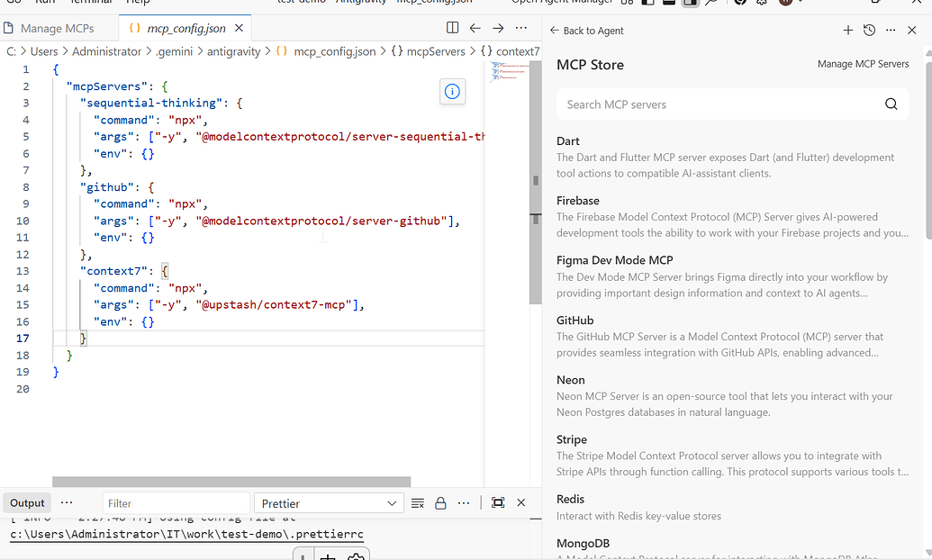Open Manage MCP Servers
Image resolution: width=932 pixels, height=560 pixels.
click(x=863, y=64)
